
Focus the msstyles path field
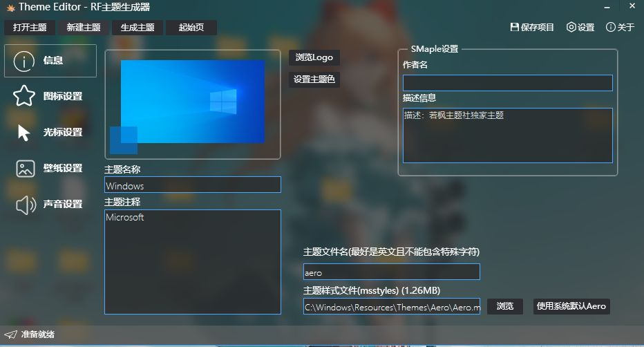(x=392, y=306)
